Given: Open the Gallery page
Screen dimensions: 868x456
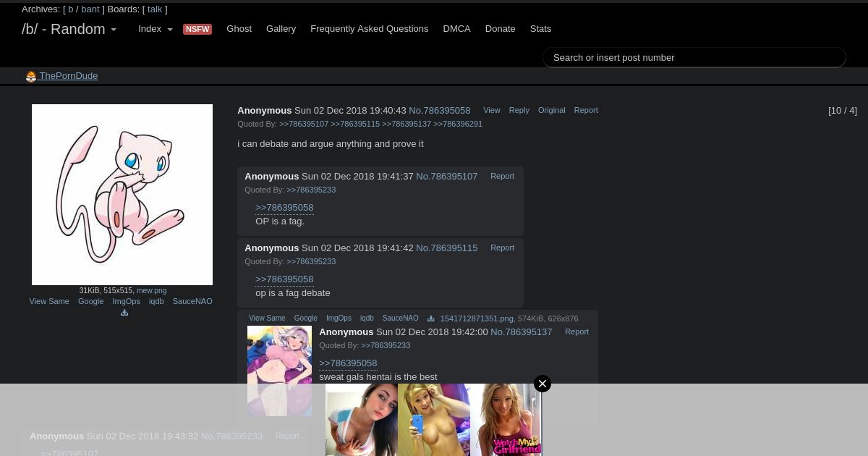Looking at the screenshot, I should 281,29.
